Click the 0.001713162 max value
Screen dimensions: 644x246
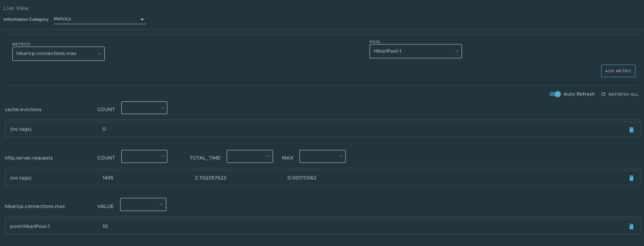click(302, 178)
